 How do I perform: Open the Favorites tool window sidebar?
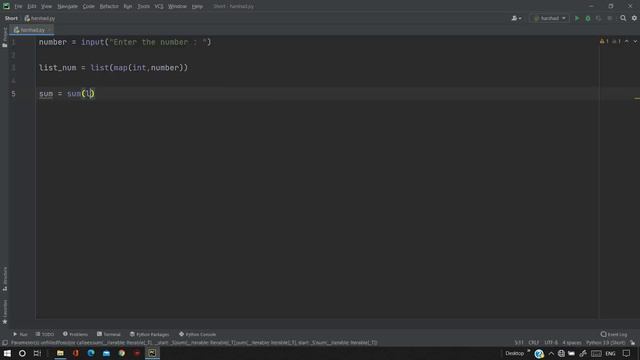tap(4, 312)
